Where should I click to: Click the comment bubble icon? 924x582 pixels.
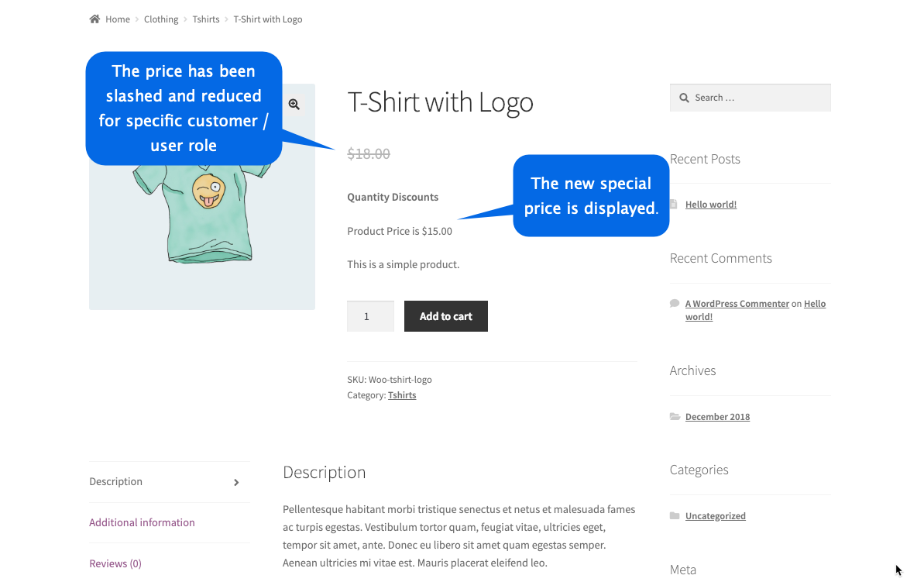click(675, 304)
